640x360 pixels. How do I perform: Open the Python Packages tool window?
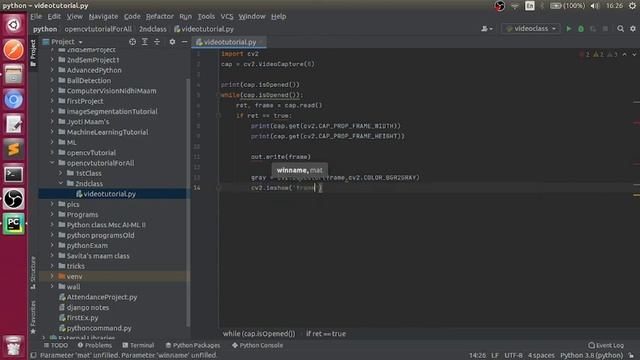click(x=193, y=345)
